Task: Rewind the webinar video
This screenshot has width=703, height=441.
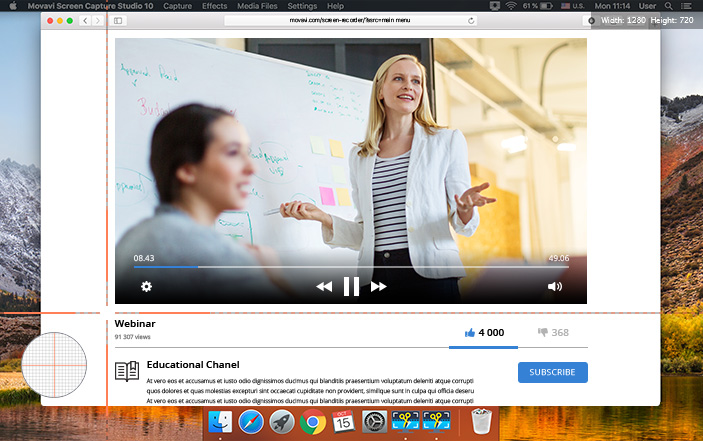Action: coord(324,286)
